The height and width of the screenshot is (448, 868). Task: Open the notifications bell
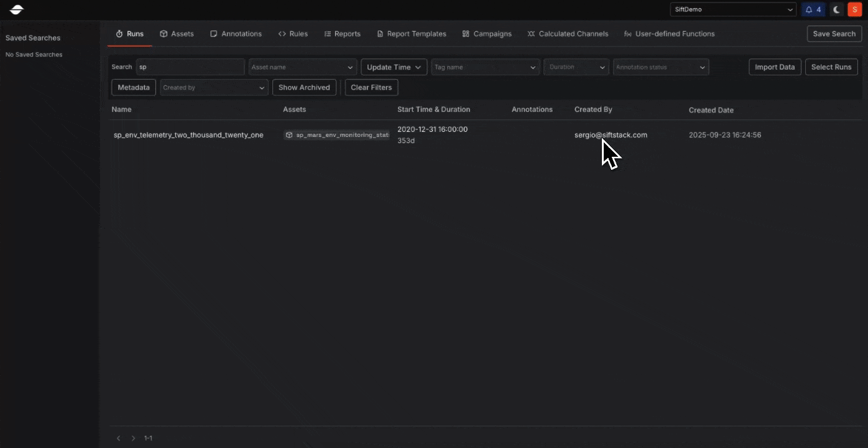coord(813,9)
